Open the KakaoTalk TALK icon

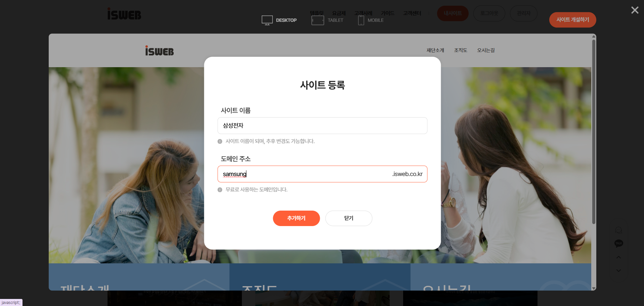618,244
